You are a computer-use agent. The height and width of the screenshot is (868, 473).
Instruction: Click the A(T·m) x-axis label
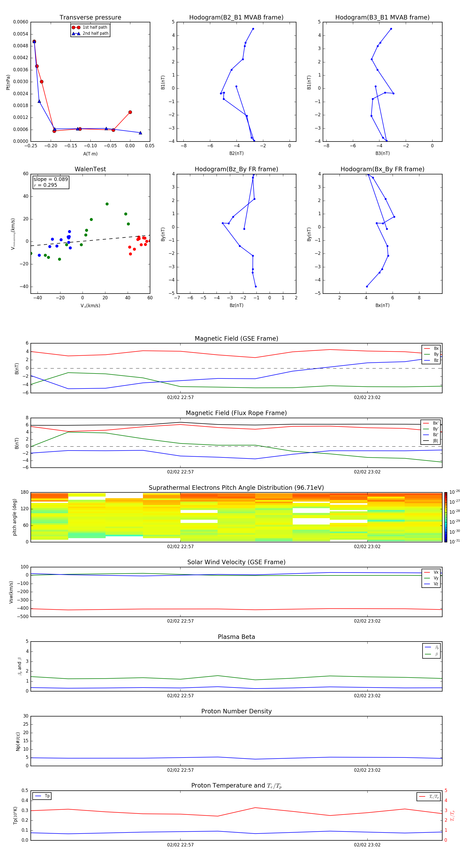click(90, 154)
